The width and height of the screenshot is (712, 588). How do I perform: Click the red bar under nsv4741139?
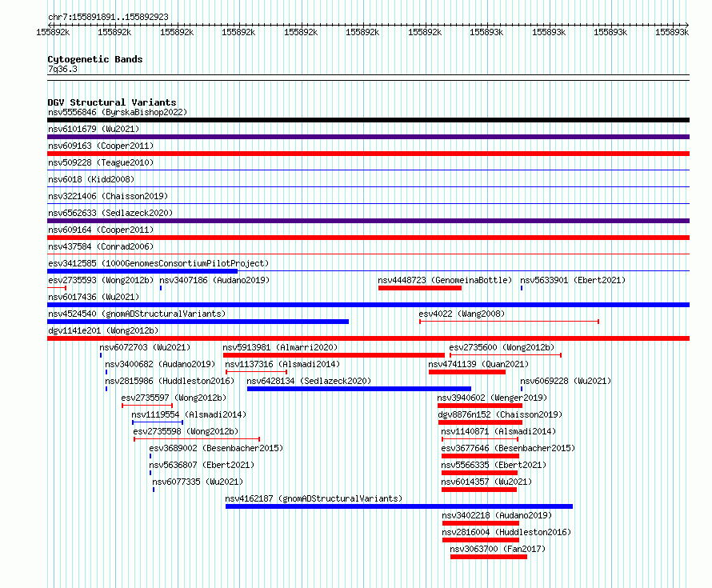[467, 372]
